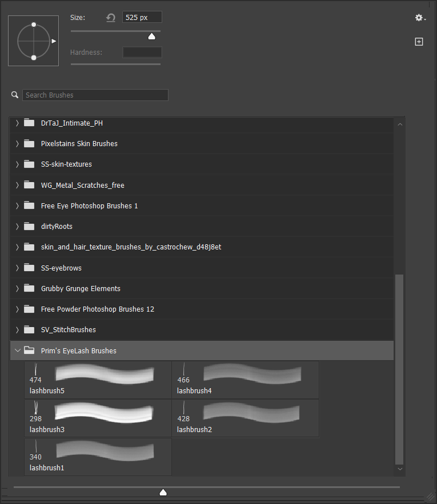Expand Grubby Grunge Elements group chevron
Image resolution: width=437 pixels, height=504 pixels.
(17, 288)
